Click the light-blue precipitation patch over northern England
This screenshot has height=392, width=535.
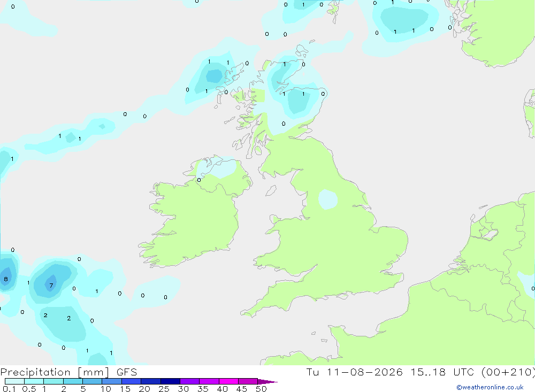(328, 199)
